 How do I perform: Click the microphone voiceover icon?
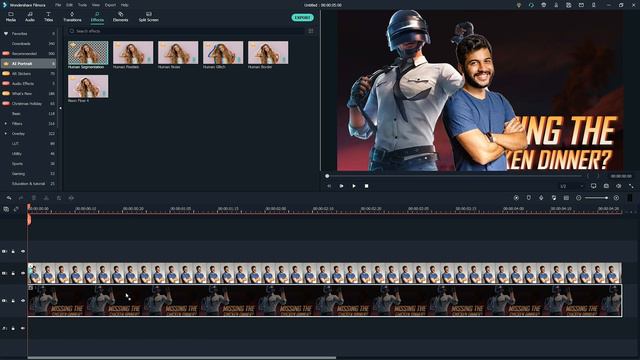[541, 198]
